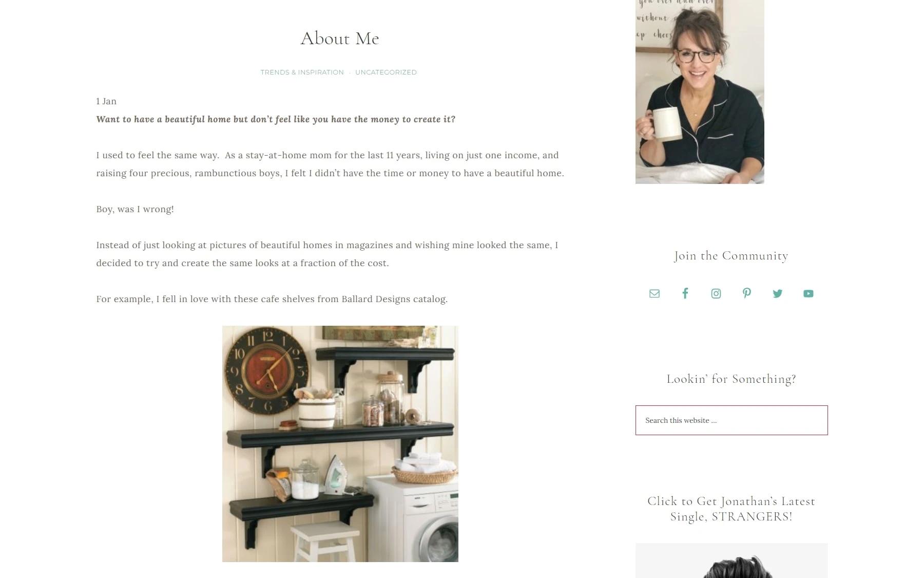Click the Join the Community heading
The height and width of the screenshot is (578, 924).
[731, 256]
